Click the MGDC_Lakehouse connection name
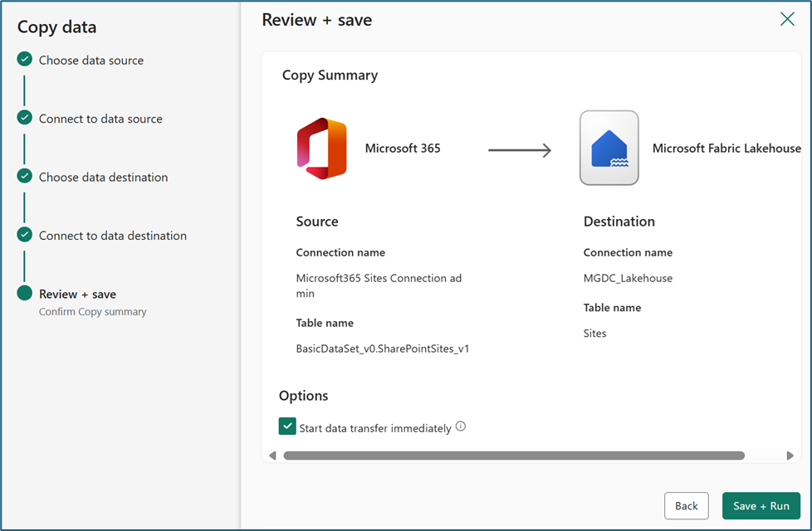 tap(628, 279)
